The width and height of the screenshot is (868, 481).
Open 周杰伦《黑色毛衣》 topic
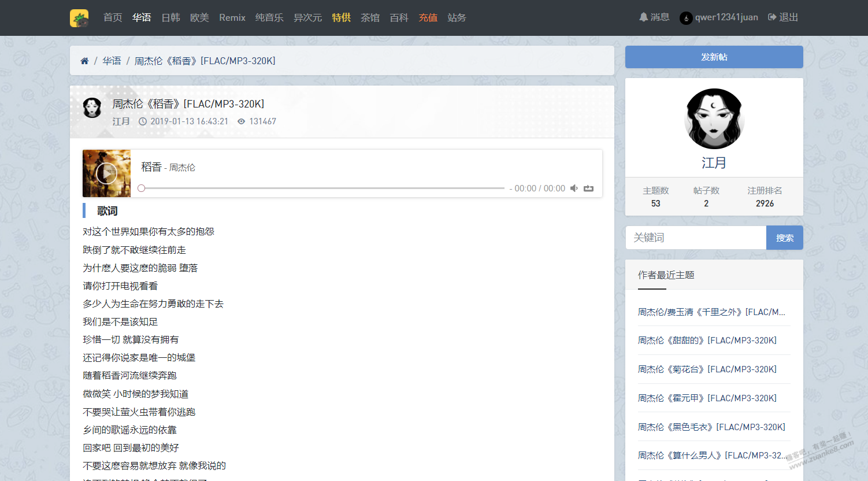(x=711, y=427)
